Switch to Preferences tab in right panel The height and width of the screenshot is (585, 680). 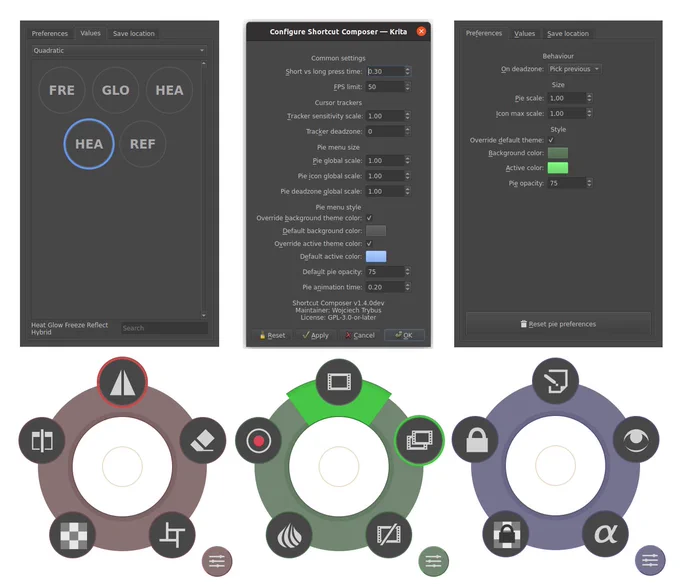click(484, 33)
